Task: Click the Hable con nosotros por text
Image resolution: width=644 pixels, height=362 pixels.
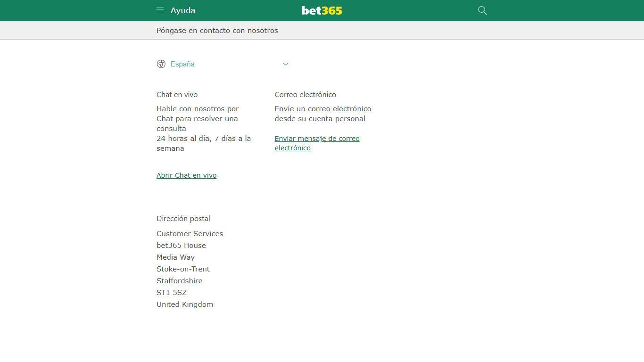Action: pos(198,109)
